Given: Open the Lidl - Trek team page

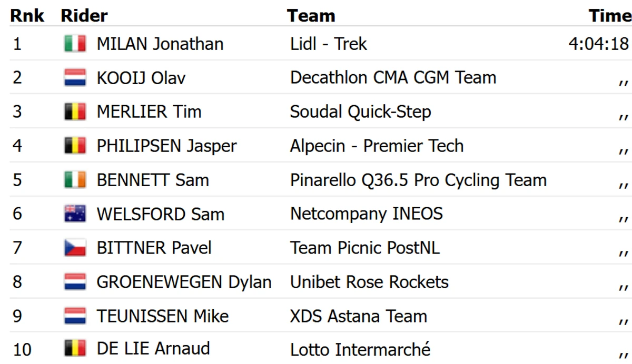Looking at the screenshot, I should 328,44.
